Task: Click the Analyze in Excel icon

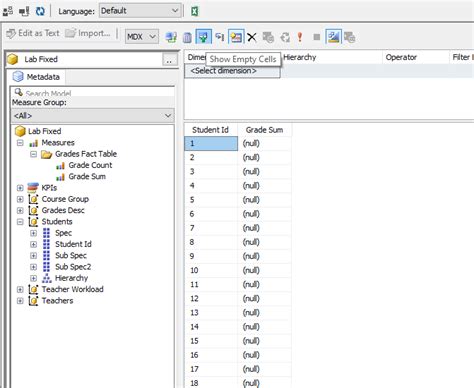Action: tap(195, 11)
